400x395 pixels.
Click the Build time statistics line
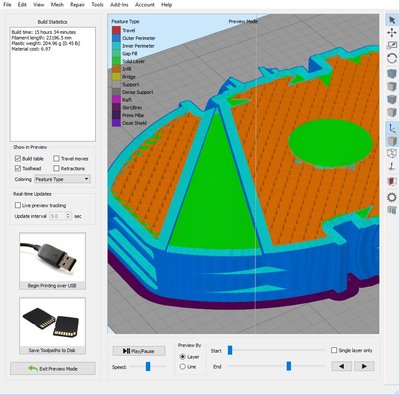coord(44,32)
